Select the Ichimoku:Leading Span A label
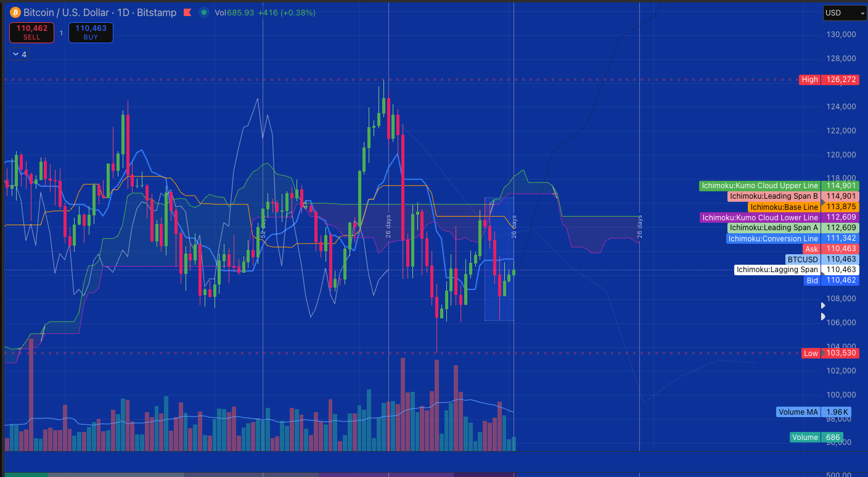This screenshot has width=868, height=477. tap(774, 228)
